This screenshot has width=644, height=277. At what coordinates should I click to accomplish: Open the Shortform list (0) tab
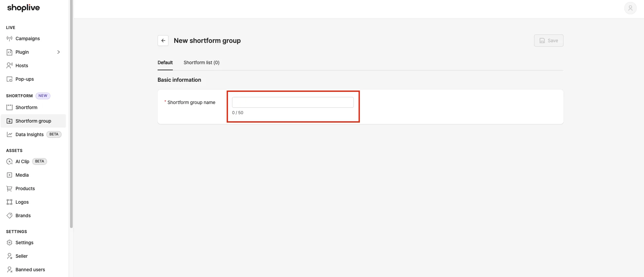click(202, 62)
